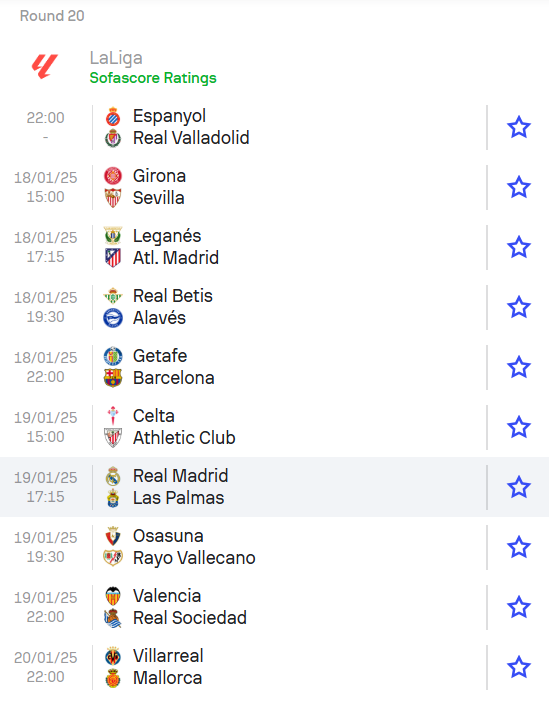The height and width of the screenshot is (701, 549).
Task: Click the Atl. Madrid team crest
Action: coord(113,258)
